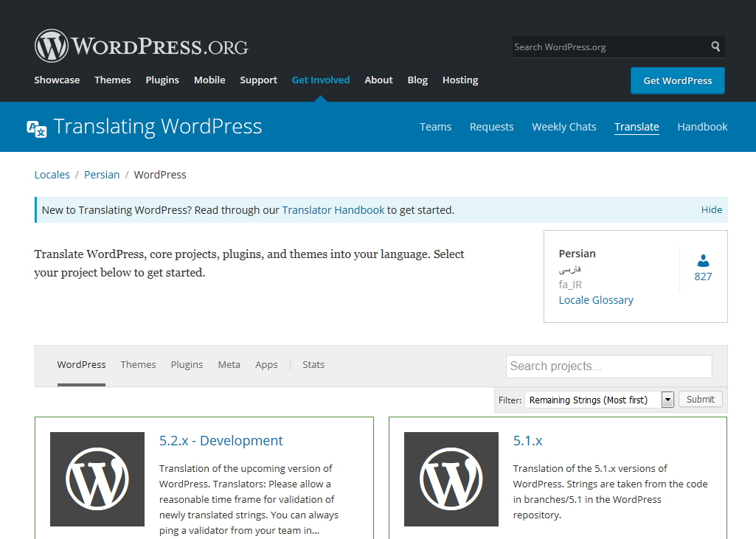Viewport: 756px width, 539px height.
Task: Open the About menu item
Action: point(378,80)
